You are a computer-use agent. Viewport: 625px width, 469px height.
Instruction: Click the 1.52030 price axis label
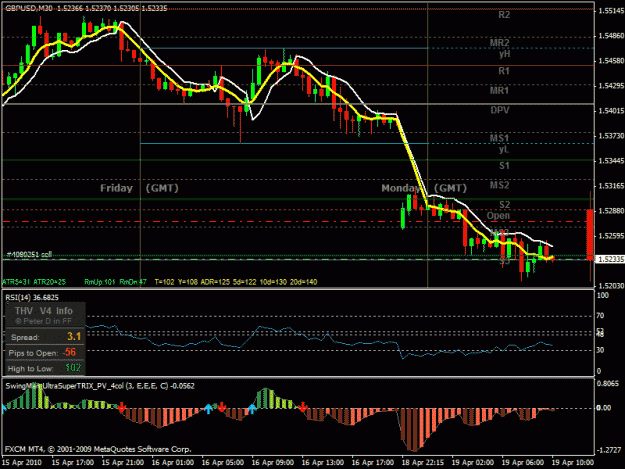point(611,286)
